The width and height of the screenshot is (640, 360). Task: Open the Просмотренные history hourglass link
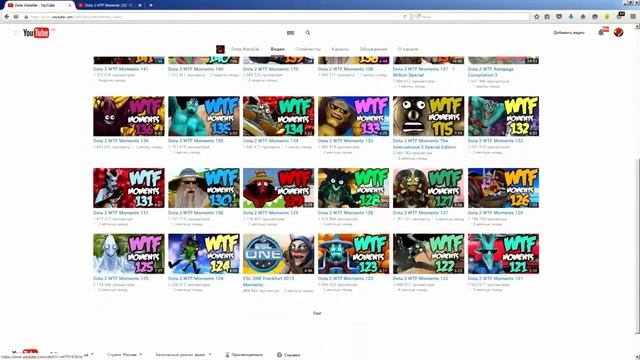click(244, 355)
